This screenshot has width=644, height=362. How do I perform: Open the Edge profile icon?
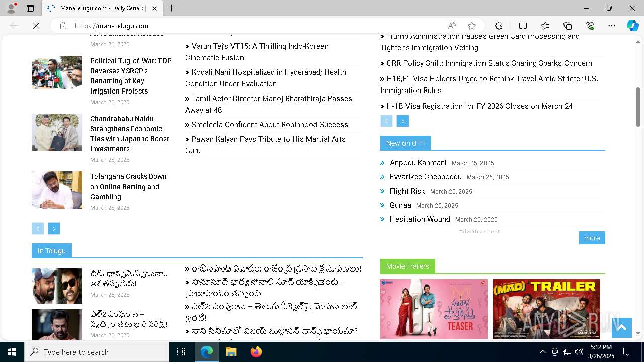coord(11,8)
